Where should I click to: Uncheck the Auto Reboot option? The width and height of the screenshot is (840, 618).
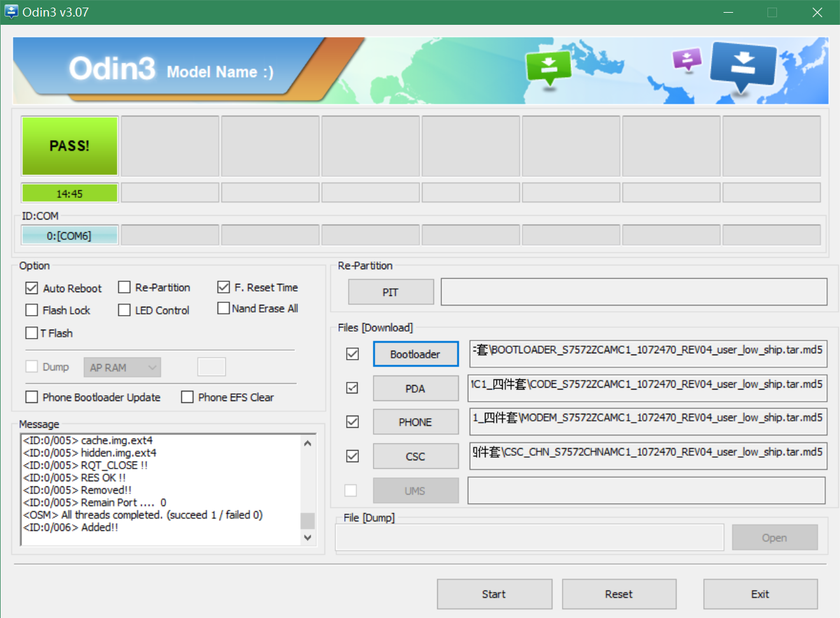(x=32, y=288)
